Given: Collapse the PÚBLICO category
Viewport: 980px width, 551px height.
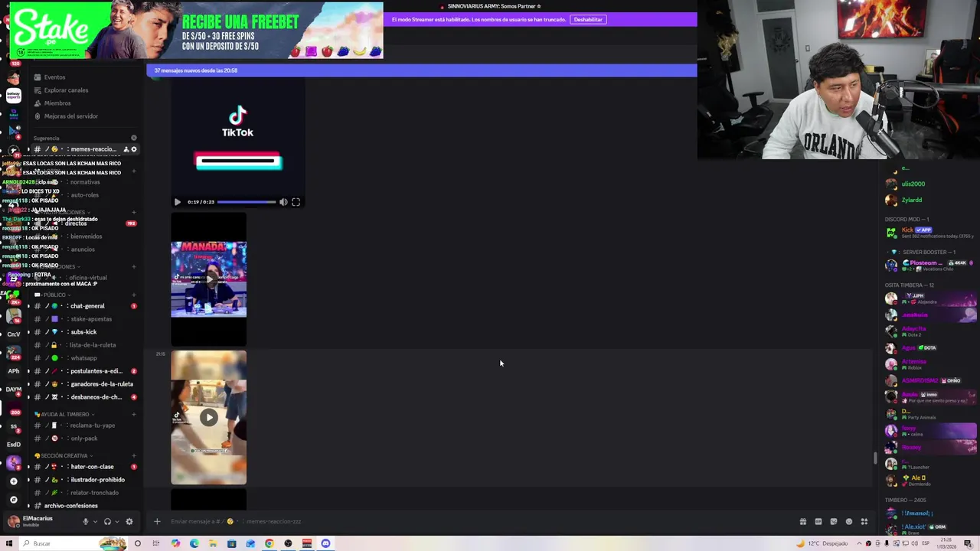Looking at the screenshot, I should pos(54,295).
